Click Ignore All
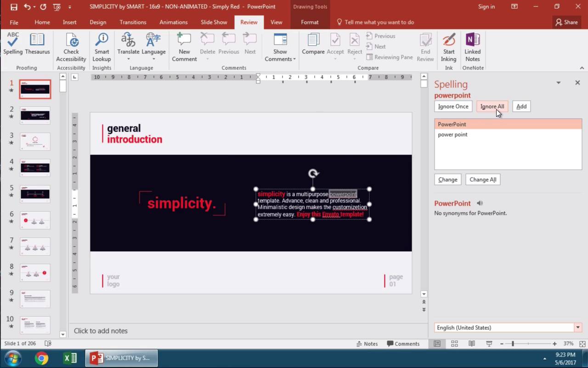 pyautogui.click(x=492, y=106)
